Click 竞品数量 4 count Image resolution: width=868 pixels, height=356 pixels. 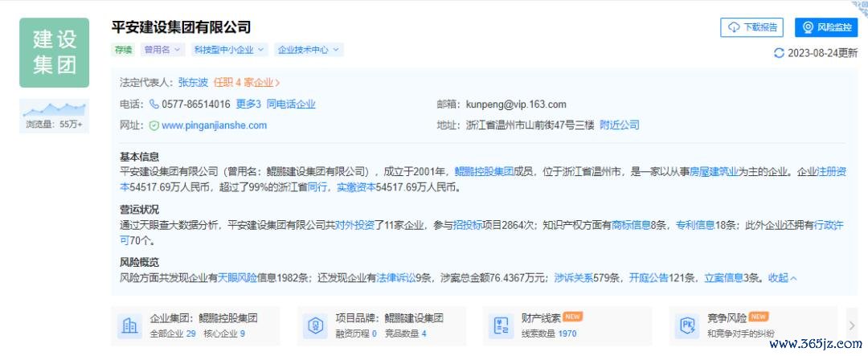[406, 333]
